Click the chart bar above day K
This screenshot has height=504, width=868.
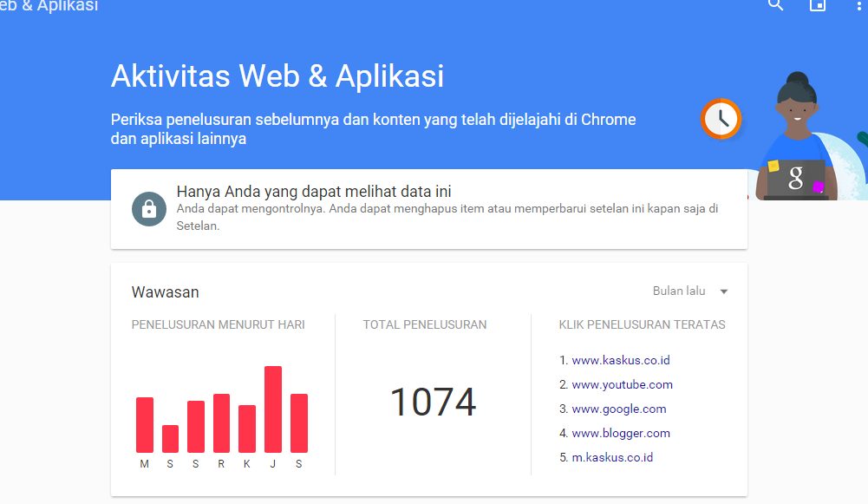247,429
